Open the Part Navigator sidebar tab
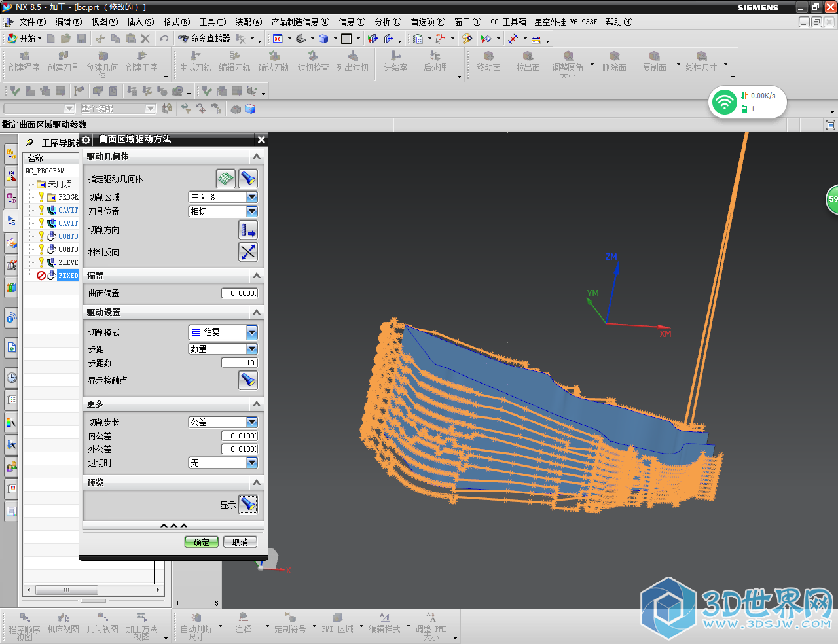Screen dimensions: 838x644 pyautogui.click(x=11, y=198)
